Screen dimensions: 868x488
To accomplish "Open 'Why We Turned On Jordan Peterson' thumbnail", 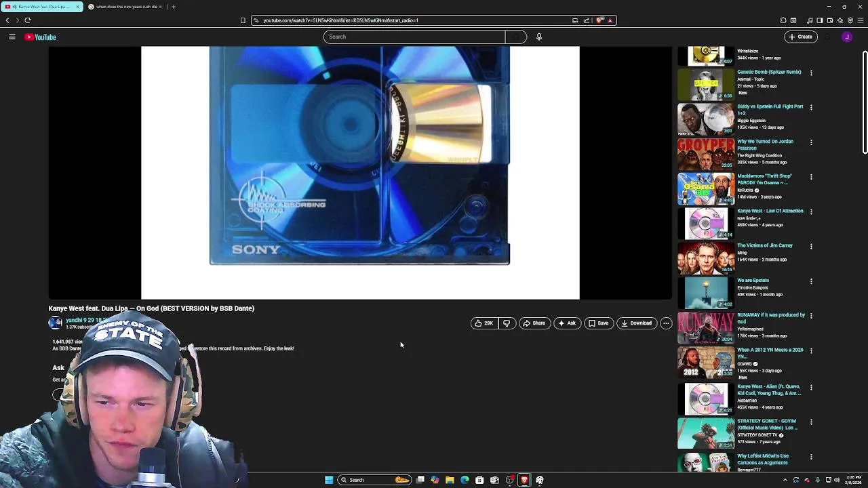I will click(x=706, y=154).
